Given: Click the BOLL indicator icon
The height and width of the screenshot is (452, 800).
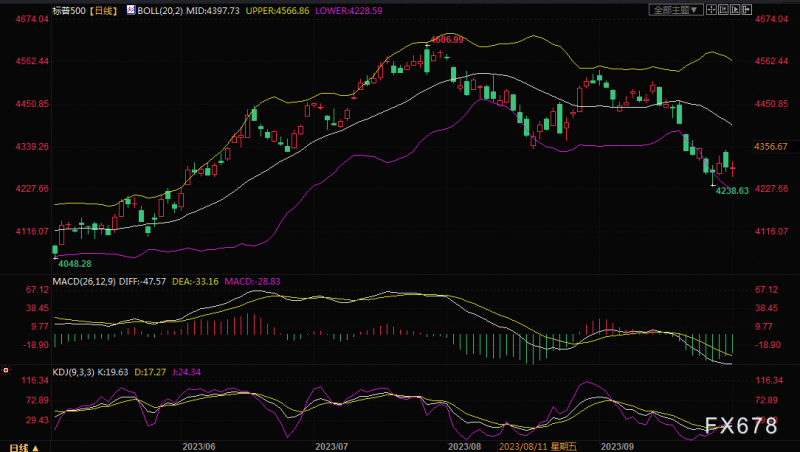Looking at the screenshot, I should [131, 10].
